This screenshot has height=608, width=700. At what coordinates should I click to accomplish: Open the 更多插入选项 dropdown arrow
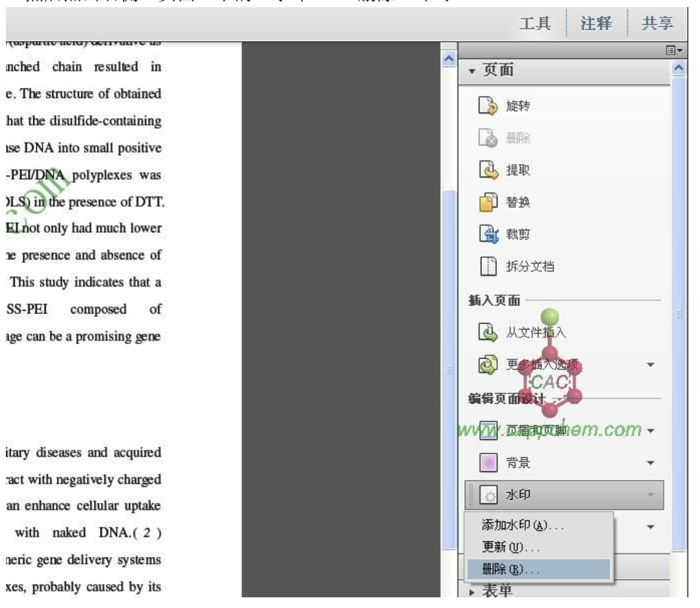pyautogui.click(x=651, y=365)
